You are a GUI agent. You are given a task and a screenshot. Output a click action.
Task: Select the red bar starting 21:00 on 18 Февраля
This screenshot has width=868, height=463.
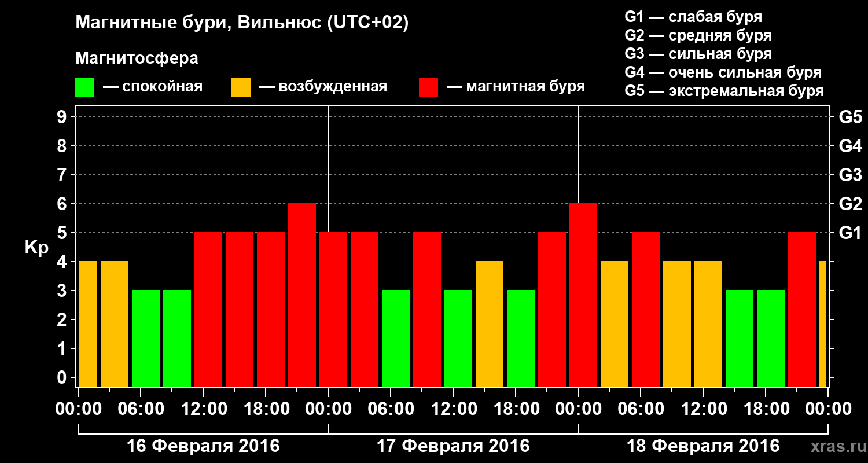click(802, 310)
